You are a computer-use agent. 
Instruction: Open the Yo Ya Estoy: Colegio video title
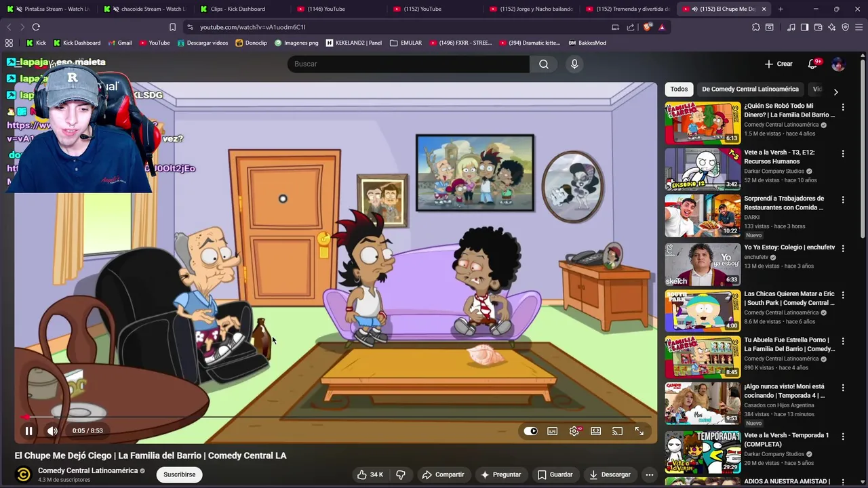(789, 247)
